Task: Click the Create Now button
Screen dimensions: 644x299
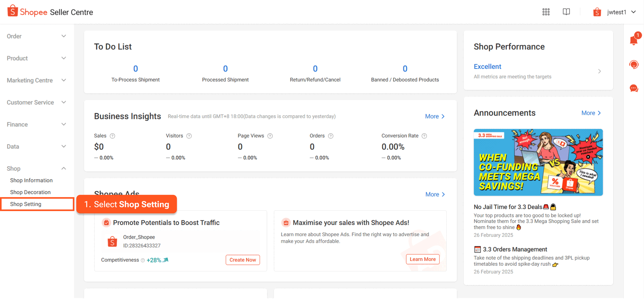Action: pyautogui.click(x=243, y=260)
